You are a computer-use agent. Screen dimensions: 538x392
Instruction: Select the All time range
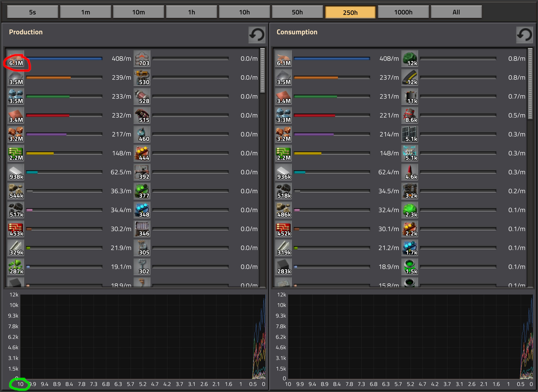(x=456, y=12)
